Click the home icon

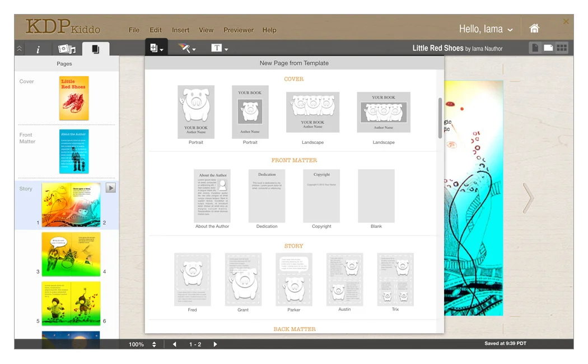(534, 29)
